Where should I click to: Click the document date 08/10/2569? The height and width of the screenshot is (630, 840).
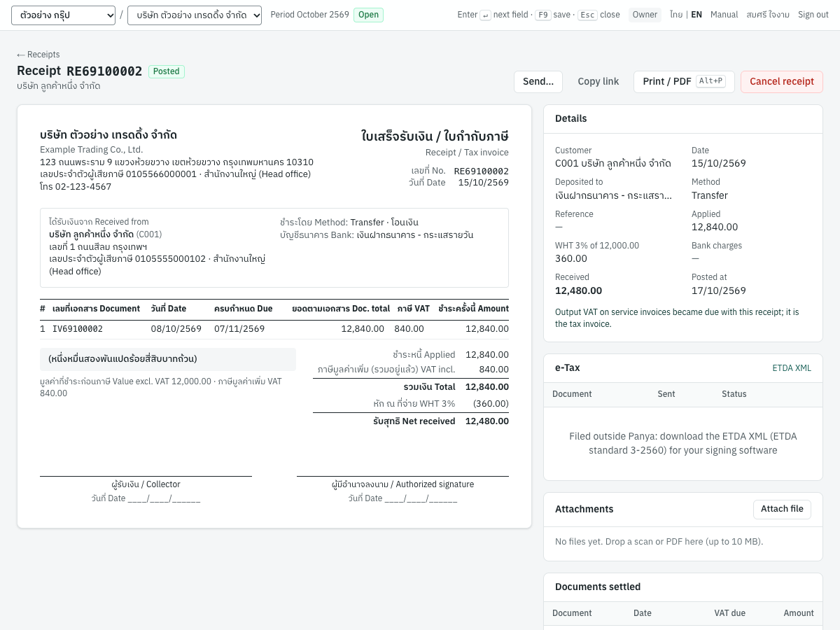click(x=176, y=329)
